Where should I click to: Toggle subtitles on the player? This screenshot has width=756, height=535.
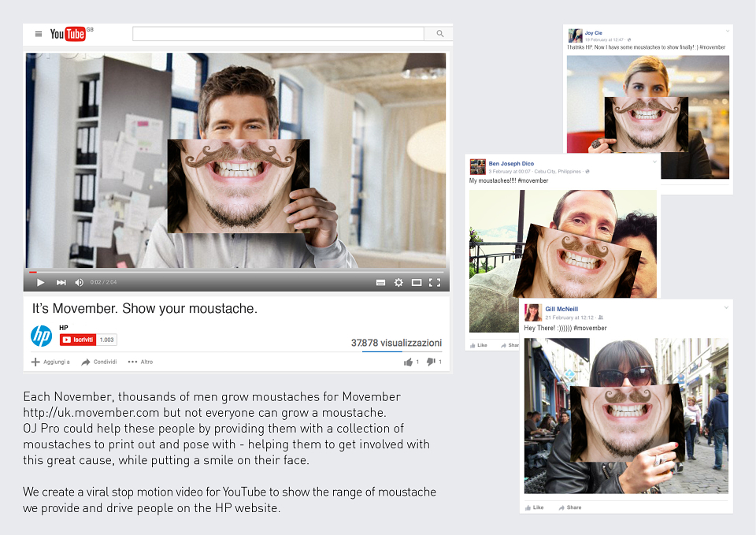[x=380, y=283]
